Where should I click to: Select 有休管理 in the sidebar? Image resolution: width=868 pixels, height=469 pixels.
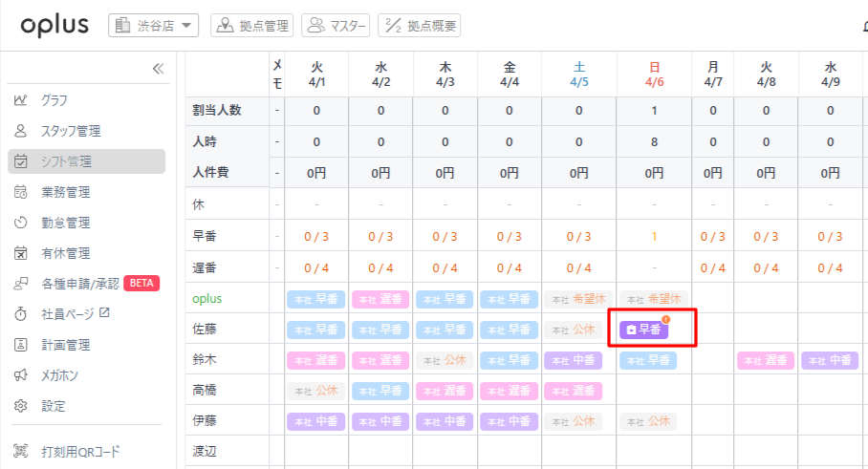coord(65,253)
